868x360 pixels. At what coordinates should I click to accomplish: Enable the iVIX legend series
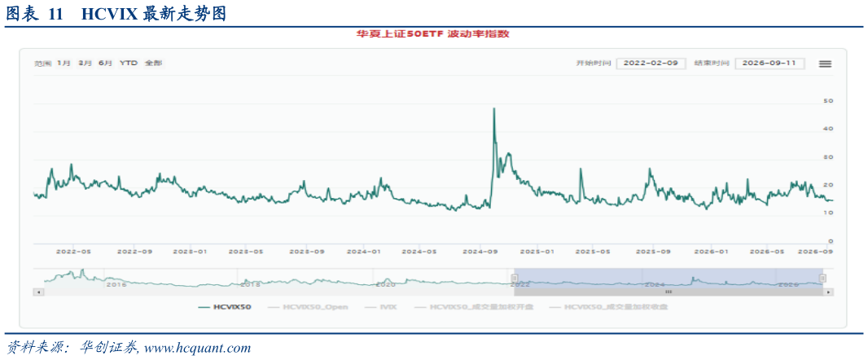[x=381, y=306]
